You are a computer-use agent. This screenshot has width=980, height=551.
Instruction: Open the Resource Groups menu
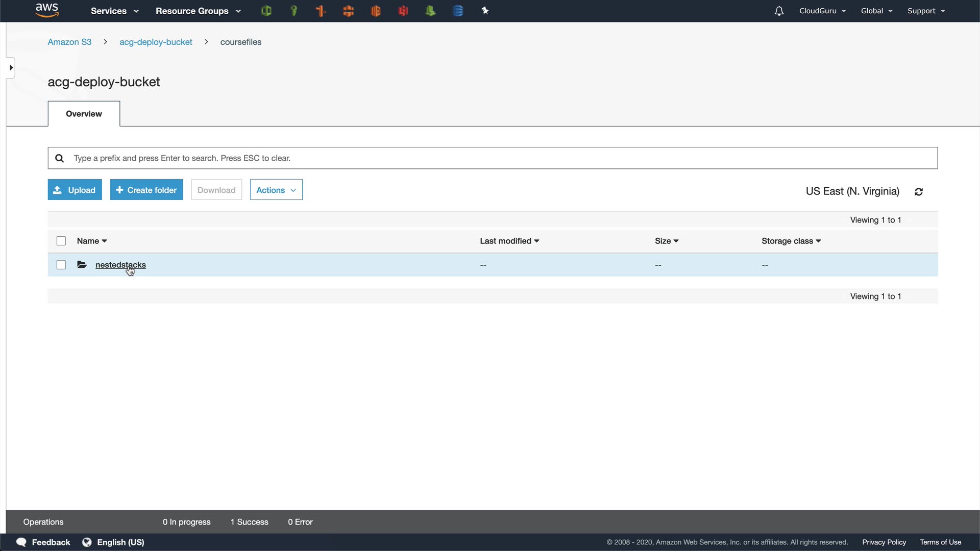[x=198, y=11]
